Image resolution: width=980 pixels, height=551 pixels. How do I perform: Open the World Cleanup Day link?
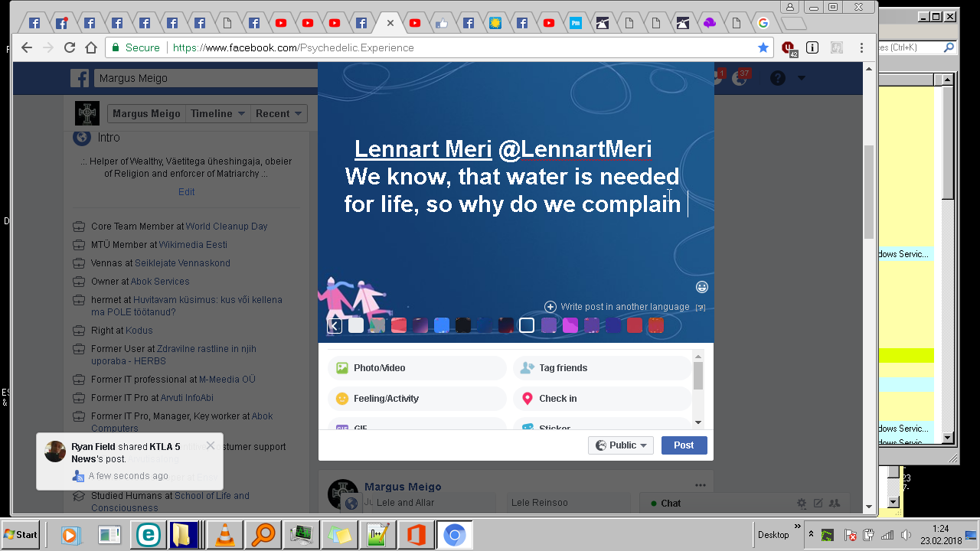[227, 227]
